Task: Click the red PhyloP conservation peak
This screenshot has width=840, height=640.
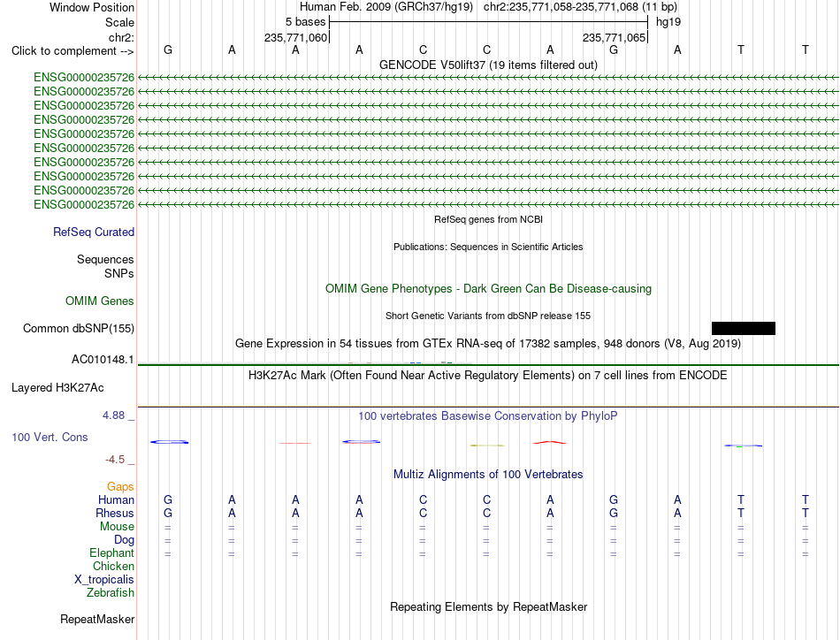Action: [550, 442]
